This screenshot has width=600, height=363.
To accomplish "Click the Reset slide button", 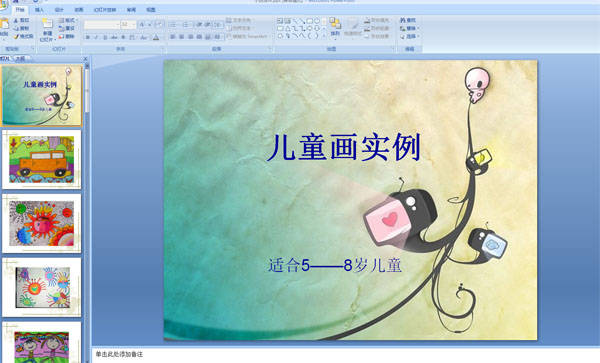I will click(x=67, y=28).
